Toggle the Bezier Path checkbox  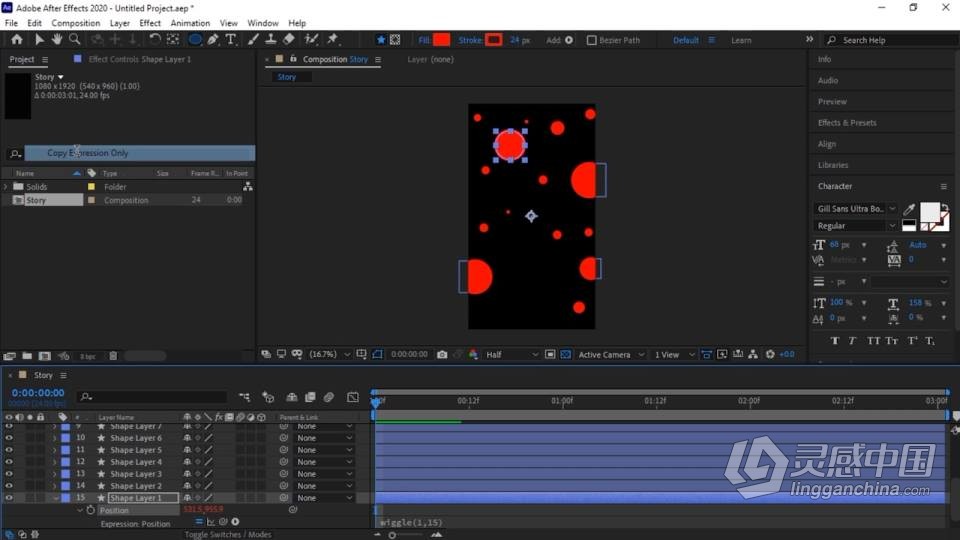591,40
